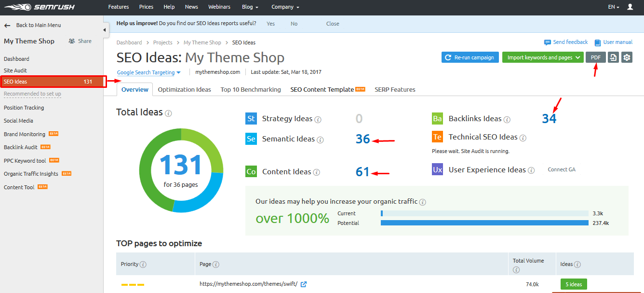Click info icon in Page column header
The image size is (644, 293).
216,265
